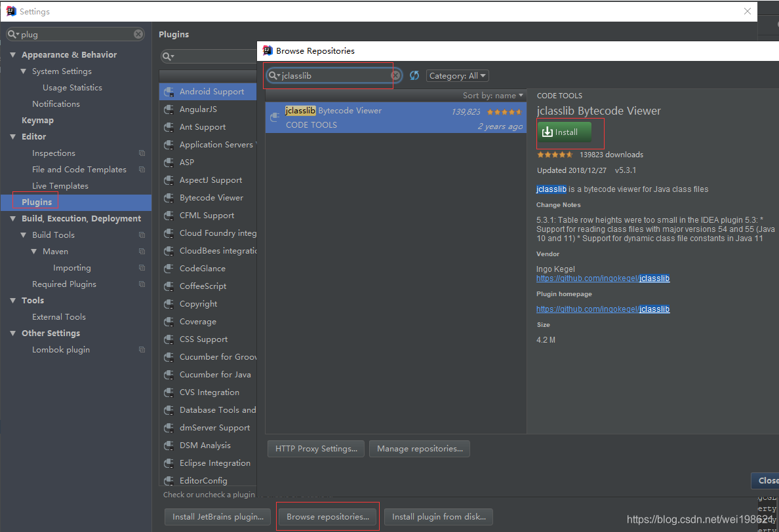Click the Android Support plugin icon
779x532 pixels.
click(169, 91)
